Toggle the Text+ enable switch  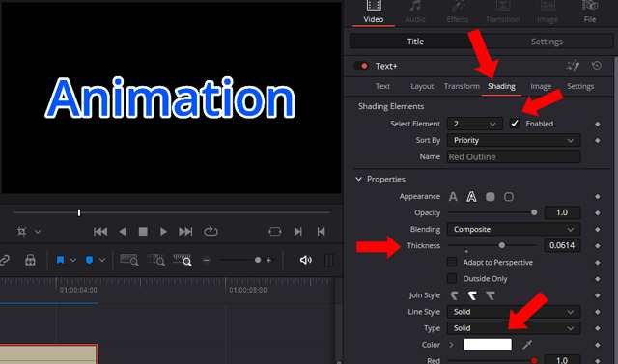click(360, 66)
